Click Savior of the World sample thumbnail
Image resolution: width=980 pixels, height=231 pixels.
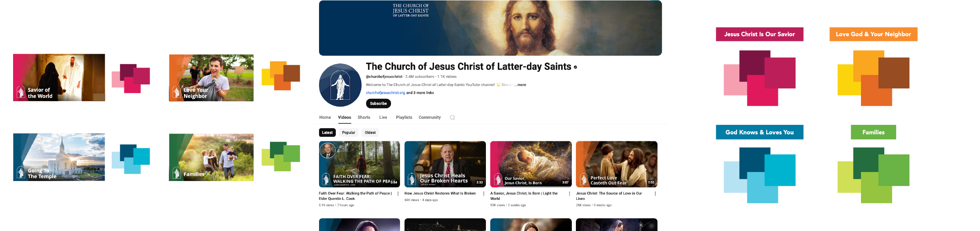(59, 77)
